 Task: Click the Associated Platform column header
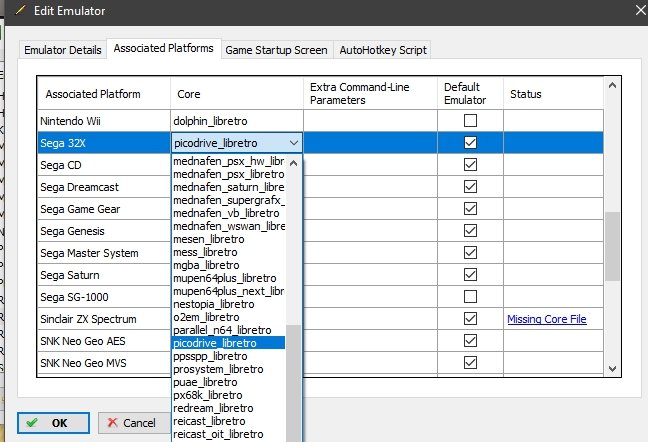(104, 94)
